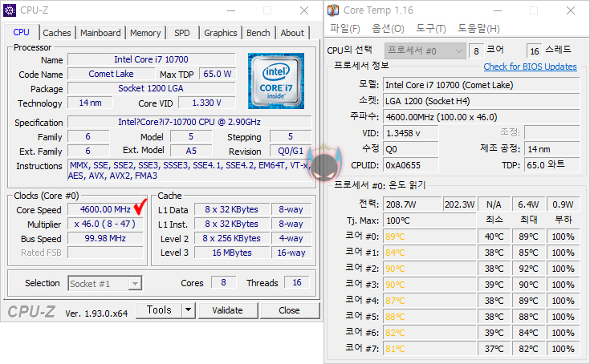
Task: Click the 코어 #7 minimum temperature 37°C
Action: click(x=494, y=349)
